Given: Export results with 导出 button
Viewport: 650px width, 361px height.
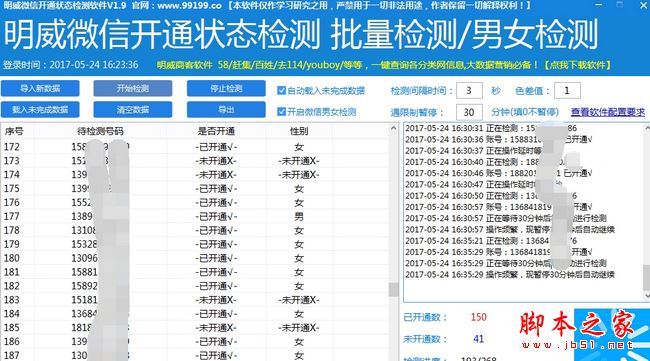Looking at the screenshot, I should (x=226, y=110).
